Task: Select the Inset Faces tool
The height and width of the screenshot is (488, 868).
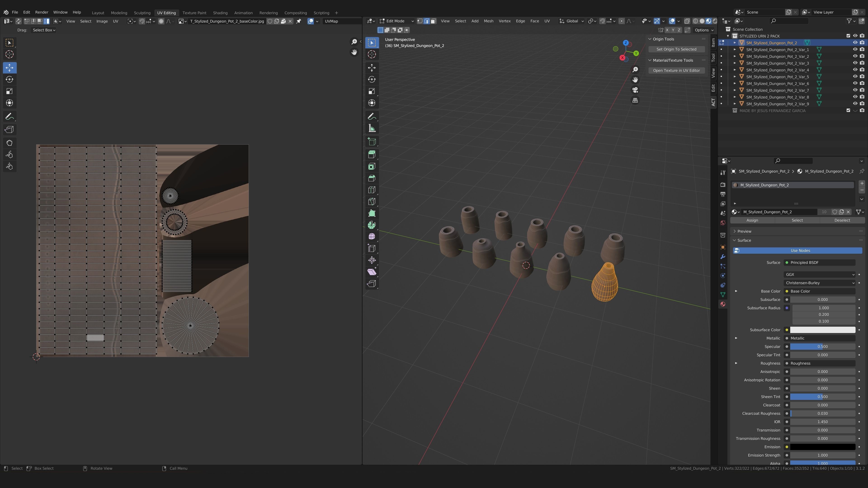Action: pyautogui.click(x=372, y=166)
